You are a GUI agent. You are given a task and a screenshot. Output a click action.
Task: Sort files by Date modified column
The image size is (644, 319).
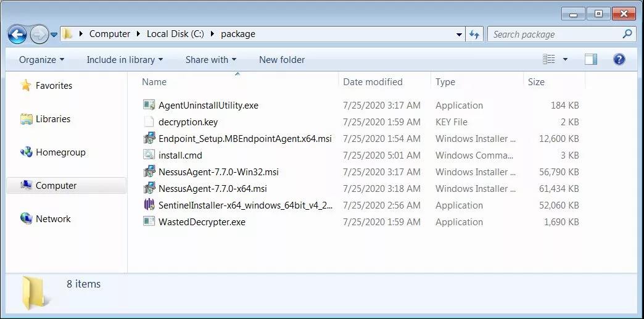pos(373,82)
